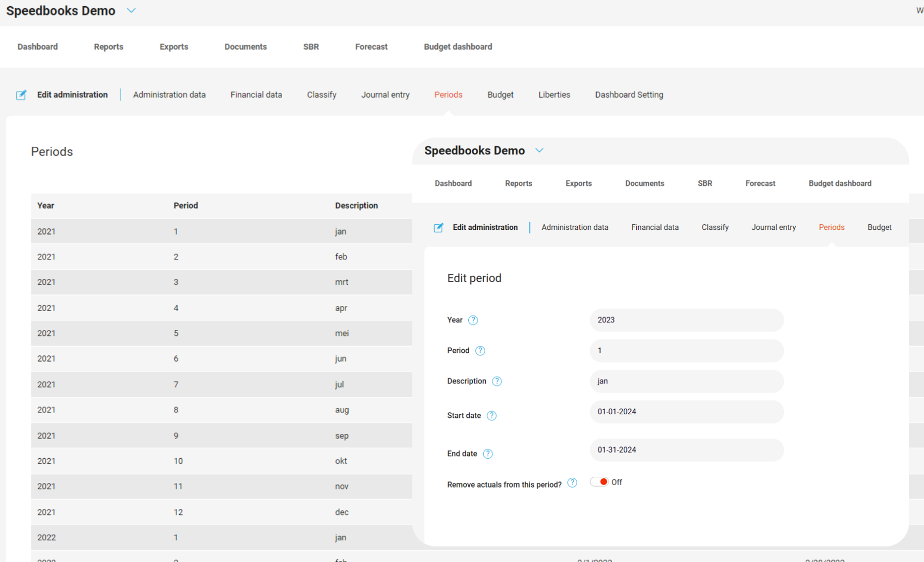The image size is (924, 562).
Task: Click the Period input field showing 1
Action: coord(687,351)
